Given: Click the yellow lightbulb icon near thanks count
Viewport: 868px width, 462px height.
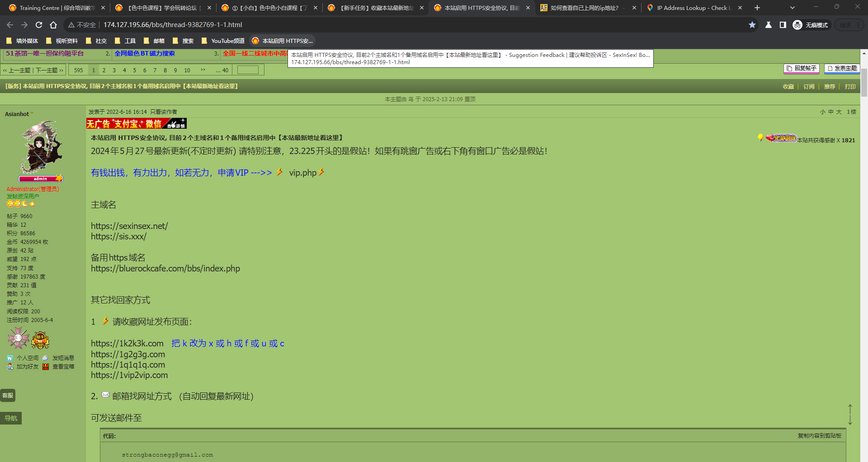Looking at the screenshot, I should tap(760, 138).
